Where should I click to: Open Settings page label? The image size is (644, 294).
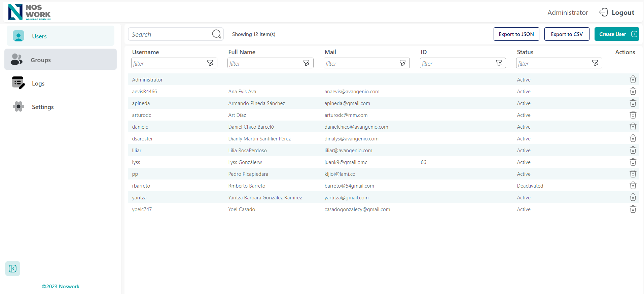click(x=43, y=107)
